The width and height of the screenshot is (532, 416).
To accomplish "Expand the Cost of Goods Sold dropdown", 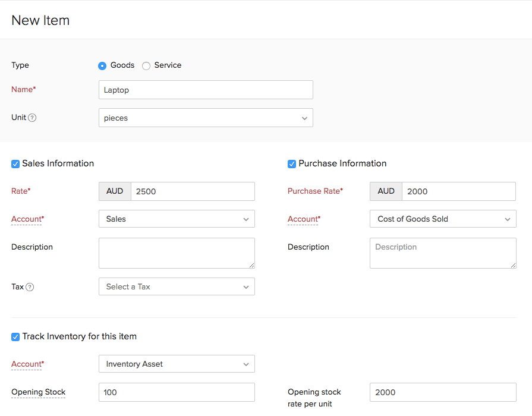I will pyautogui.click(x=442, y=219).
